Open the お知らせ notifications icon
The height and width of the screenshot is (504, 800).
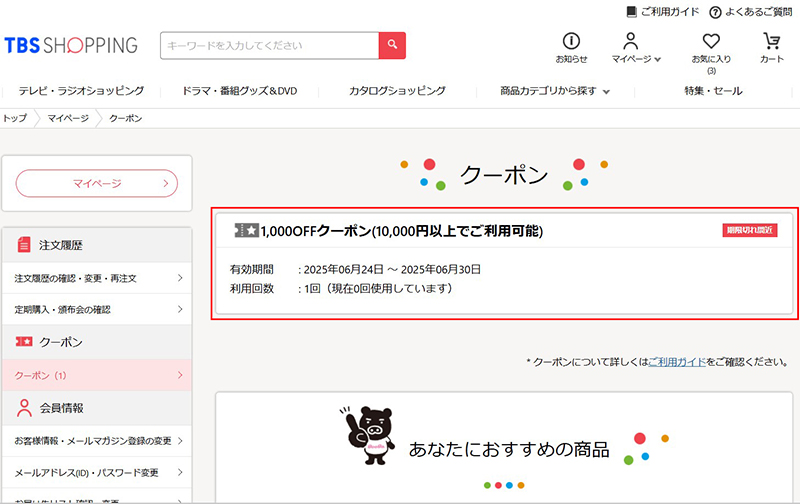pos(571,41)
